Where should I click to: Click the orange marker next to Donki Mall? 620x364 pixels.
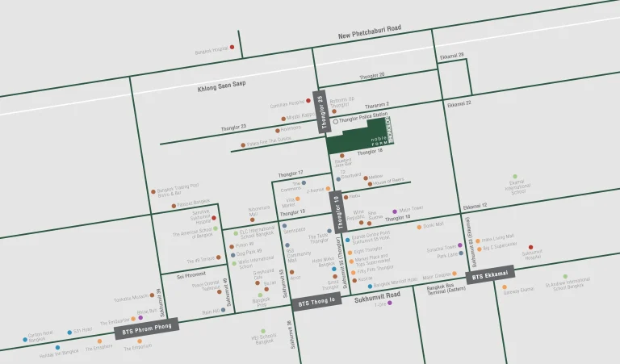click(419, 228)
